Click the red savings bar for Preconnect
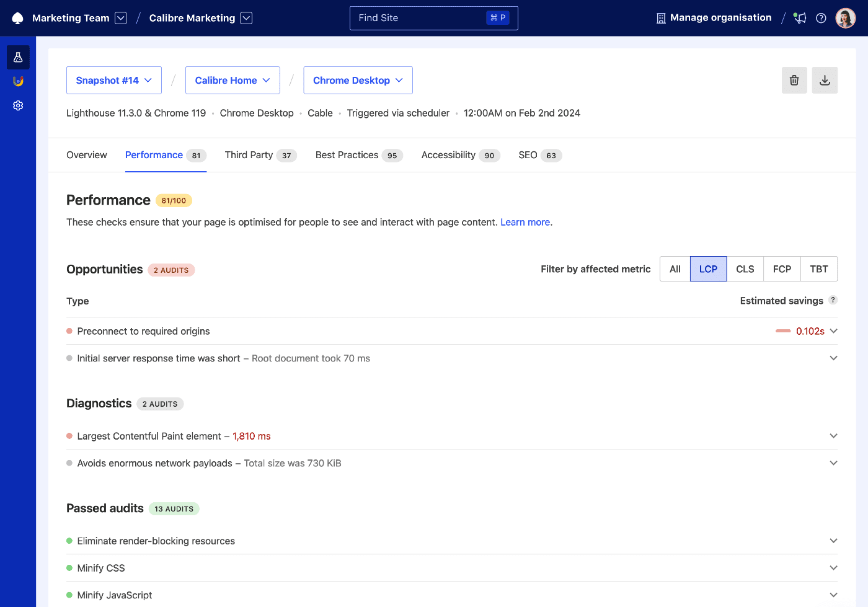This screenshot has width=868, height=607. 784,330
